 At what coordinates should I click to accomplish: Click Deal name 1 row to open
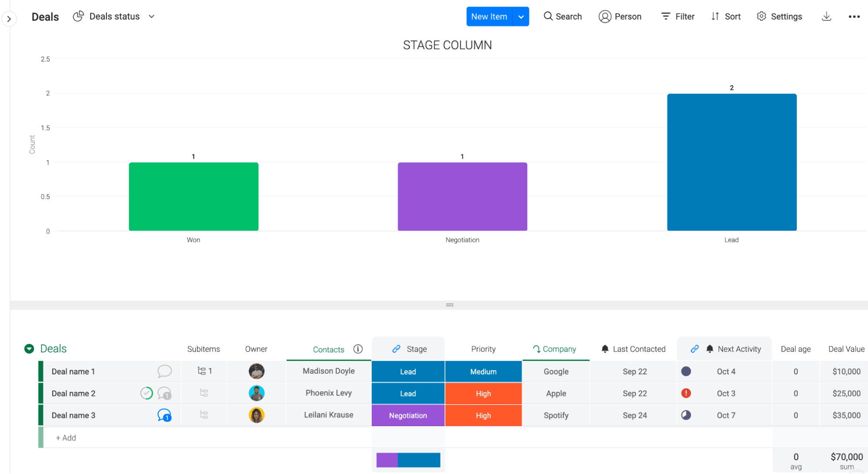tap(74, 371)
